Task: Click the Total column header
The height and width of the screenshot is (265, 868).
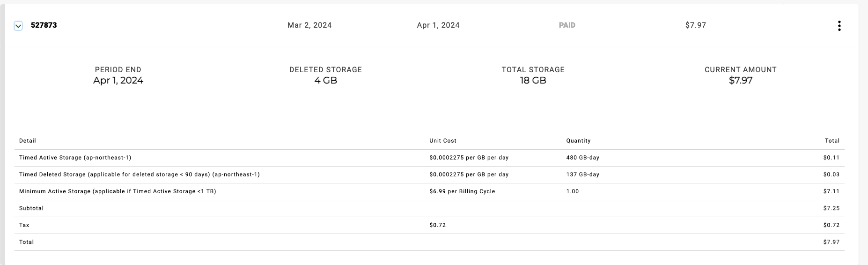Action: pyautogui.click(x=832, y=141)
